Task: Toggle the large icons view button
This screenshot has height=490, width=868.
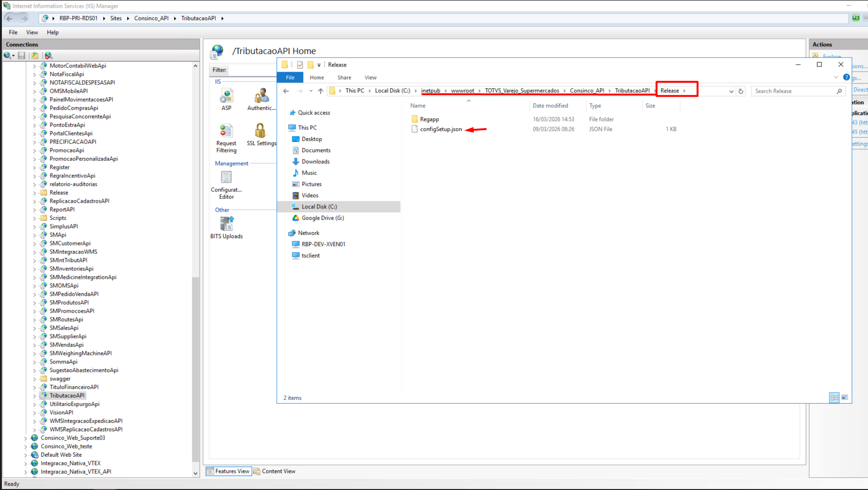Action: coord(845,398)
